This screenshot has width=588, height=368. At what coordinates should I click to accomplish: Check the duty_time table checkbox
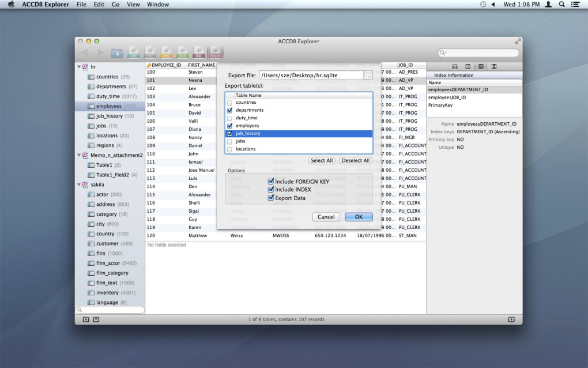[230, 118]
